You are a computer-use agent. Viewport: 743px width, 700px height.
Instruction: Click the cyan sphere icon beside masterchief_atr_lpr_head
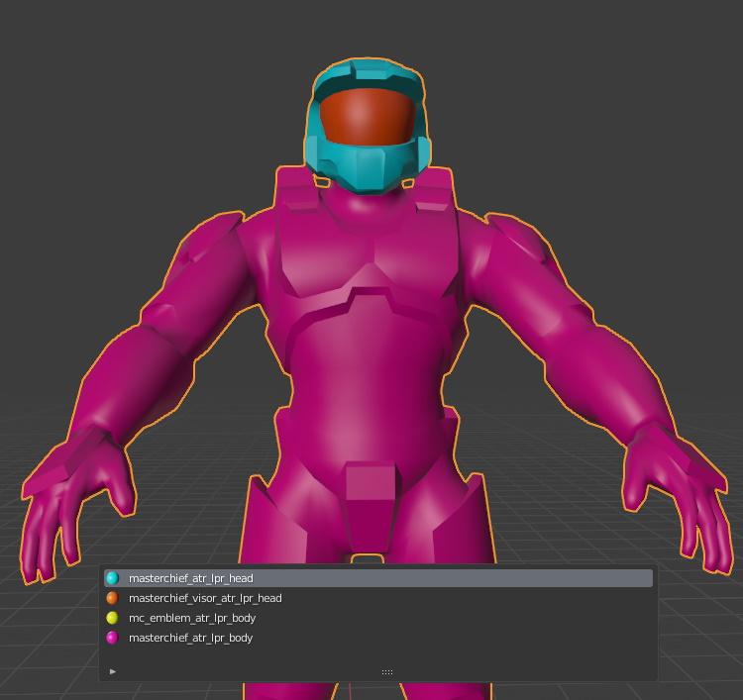point(112,578)
